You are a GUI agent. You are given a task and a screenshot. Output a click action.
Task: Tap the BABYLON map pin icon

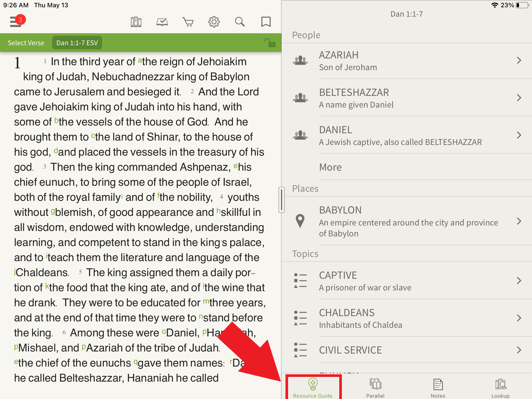coord(300,221)
